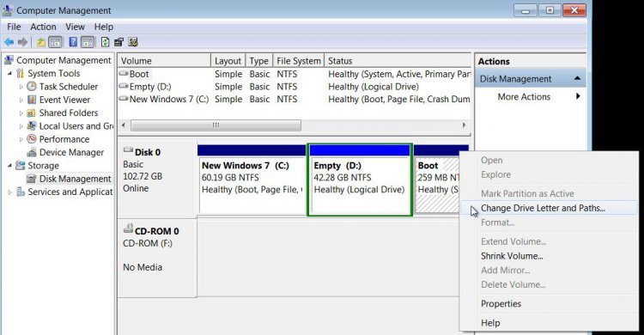Close the Computer Management window
The image size is (644, 335).
coord(574,10)
